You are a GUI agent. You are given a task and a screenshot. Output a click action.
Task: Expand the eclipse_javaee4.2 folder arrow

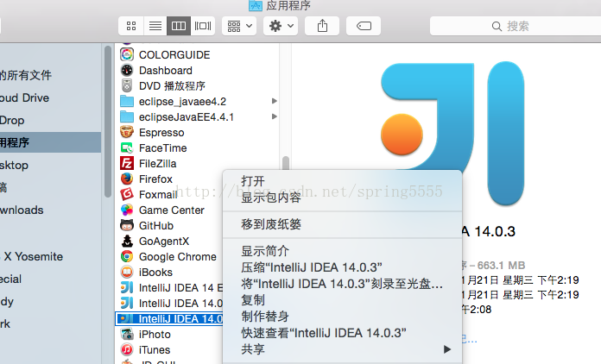274,101
